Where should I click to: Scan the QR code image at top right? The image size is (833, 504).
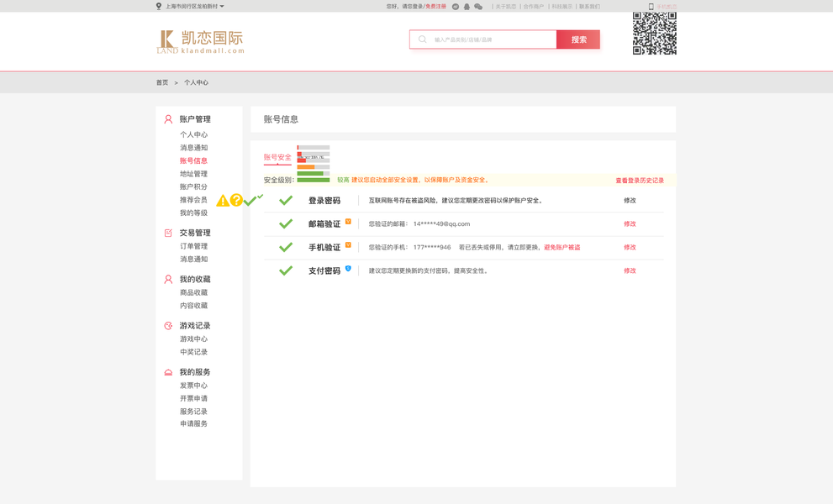click(652, 34)
